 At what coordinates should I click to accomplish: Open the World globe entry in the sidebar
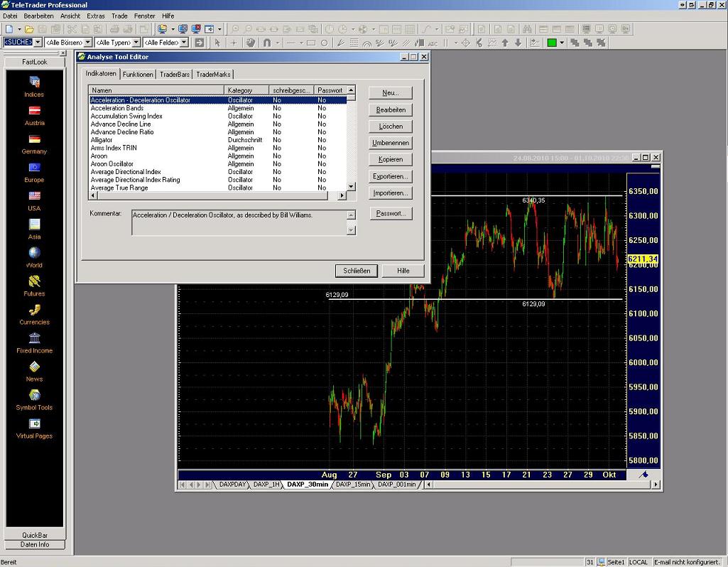(34, 258)
